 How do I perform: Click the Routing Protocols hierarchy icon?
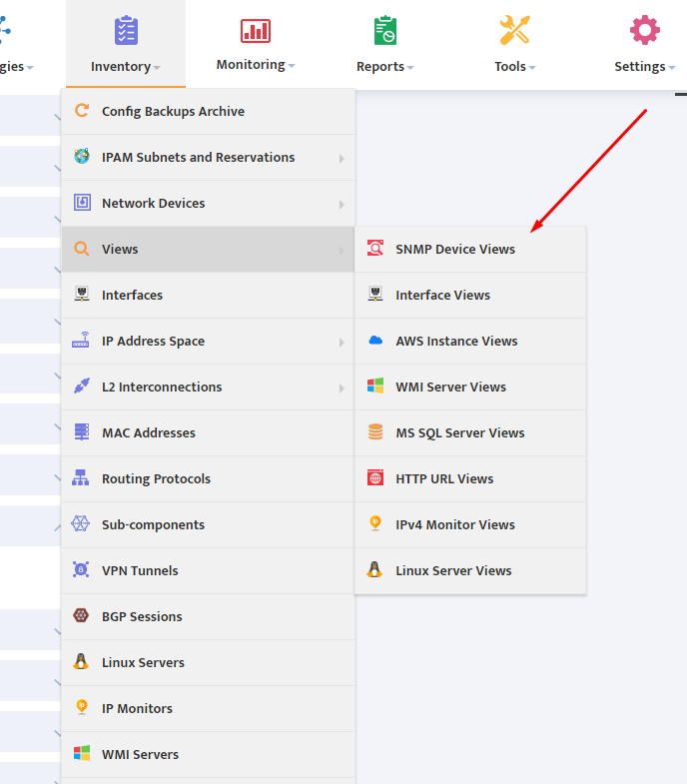point(81,477)
